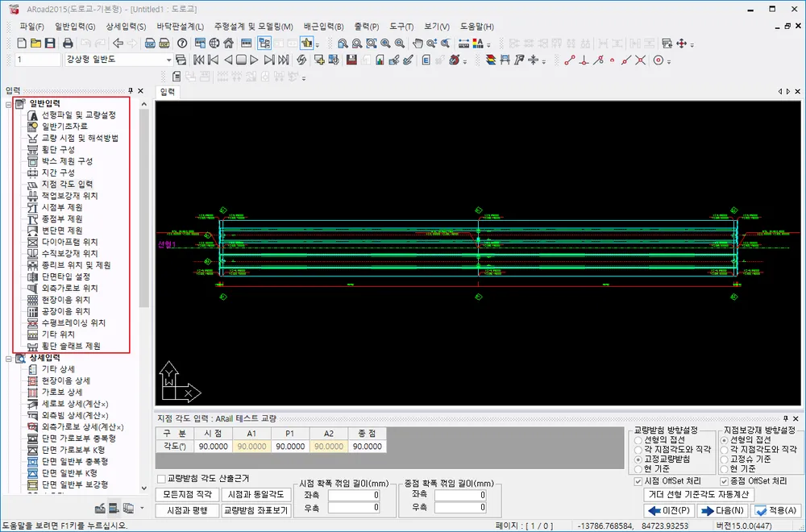Select 고정슈 기준 radio option
Image resolution: width=806 pixels, height=532 pixels.
point(725,459)
